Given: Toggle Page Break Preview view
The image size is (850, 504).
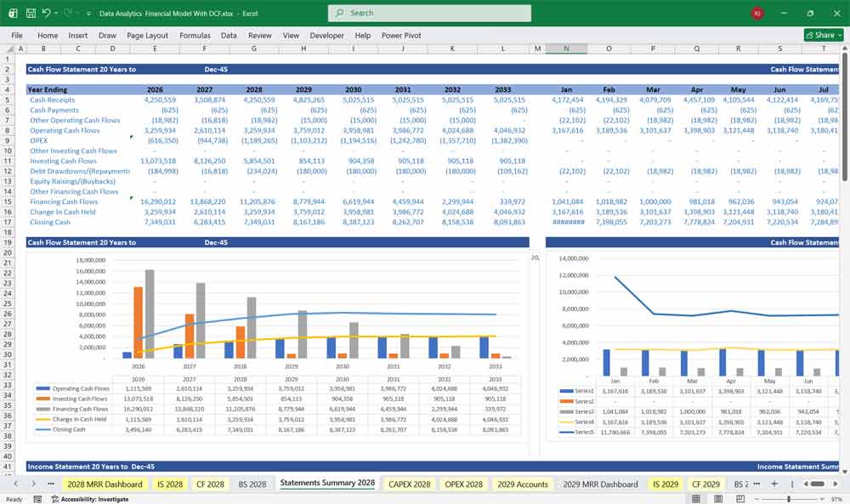Looking at the screenshot, I should click(740, 498).
